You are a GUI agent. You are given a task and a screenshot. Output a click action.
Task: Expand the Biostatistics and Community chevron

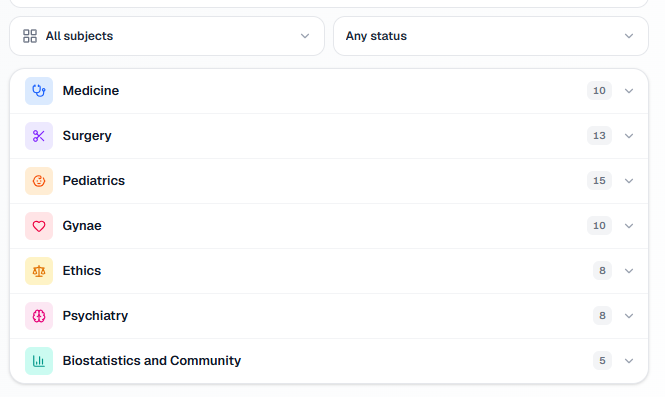(629, 361)
